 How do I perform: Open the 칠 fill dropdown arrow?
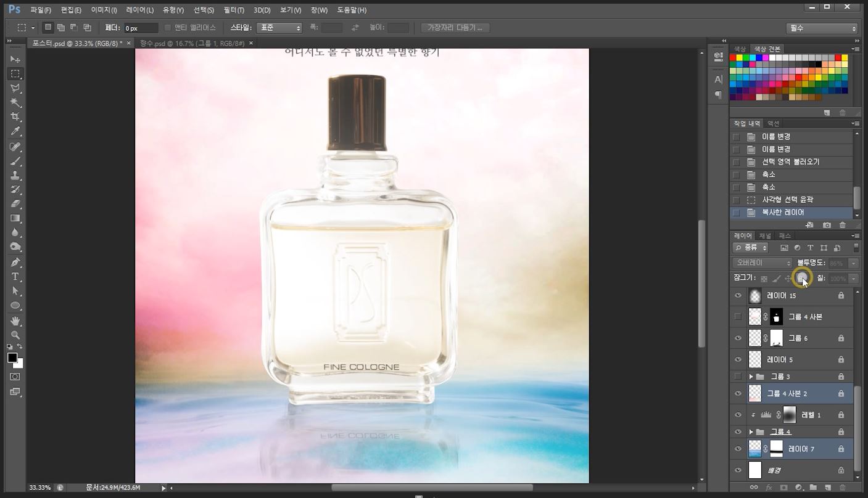pos(853,279)
